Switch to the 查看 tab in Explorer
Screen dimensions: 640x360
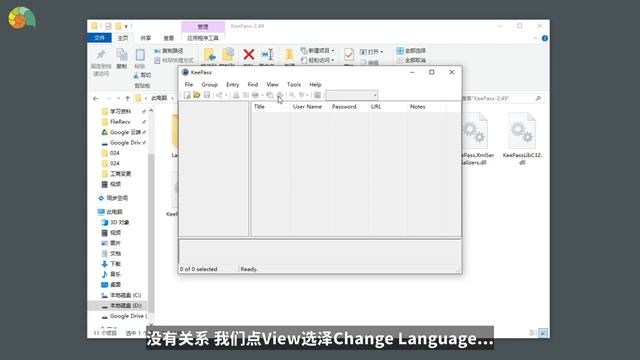coord(169,38)
